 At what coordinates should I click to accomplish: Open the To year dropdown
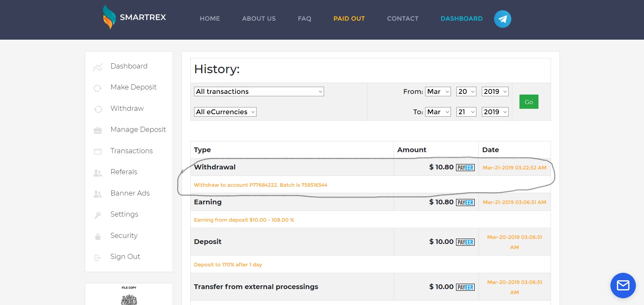pos(495,112)
